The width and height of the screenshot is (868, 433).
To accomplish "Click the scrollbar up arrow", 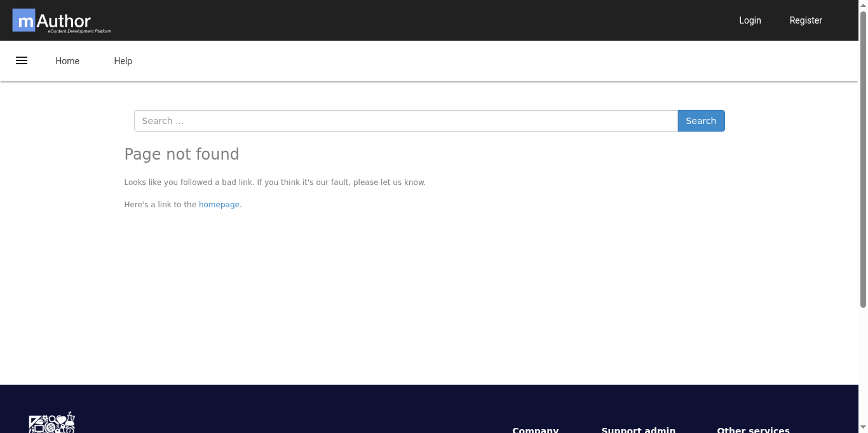I will [x=863, y=4].
